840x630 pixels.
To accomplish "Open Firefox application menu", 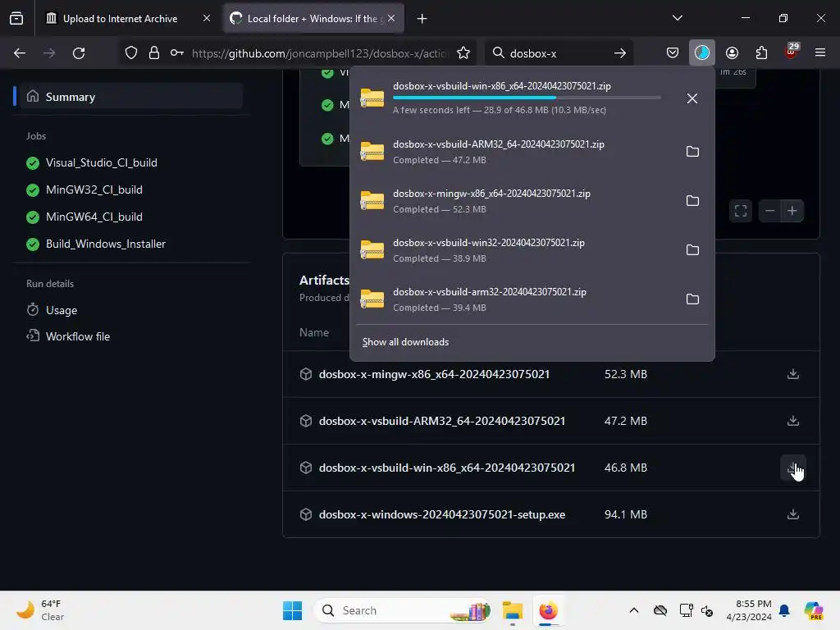I will point(820,53).
